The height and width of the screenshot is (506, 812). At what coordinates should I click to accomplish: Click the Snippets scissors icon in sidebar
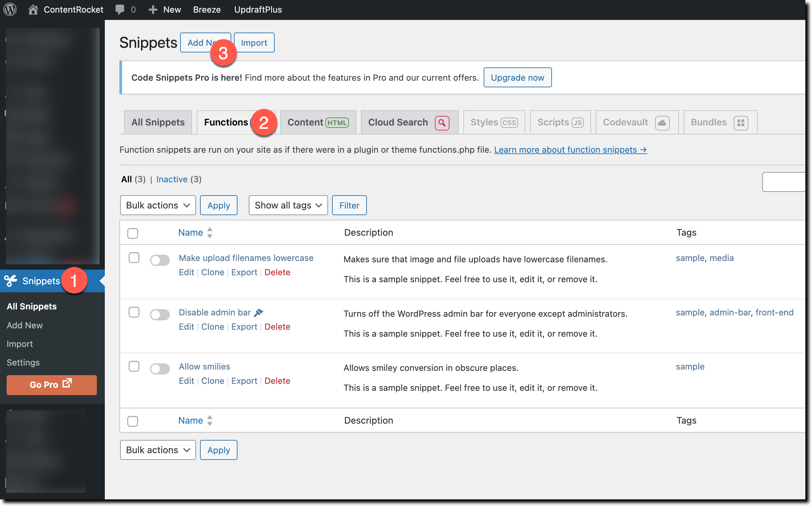coord(11,281)
